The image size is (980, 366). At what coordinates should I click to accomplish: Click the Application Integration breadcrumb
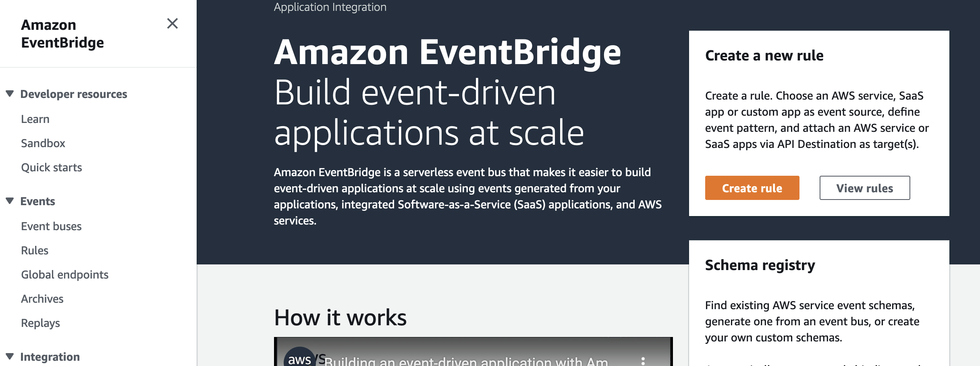point(330,7)
